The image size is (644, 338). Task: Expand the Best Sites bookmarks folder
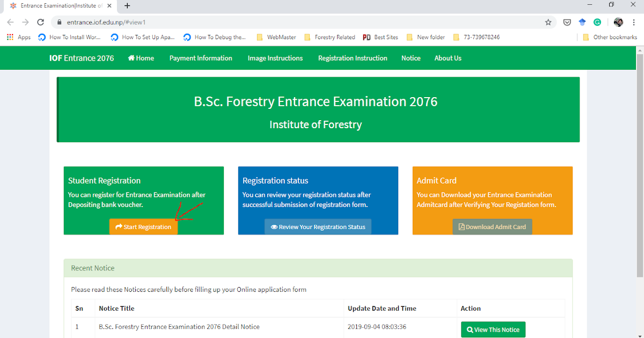coord(380,36)
